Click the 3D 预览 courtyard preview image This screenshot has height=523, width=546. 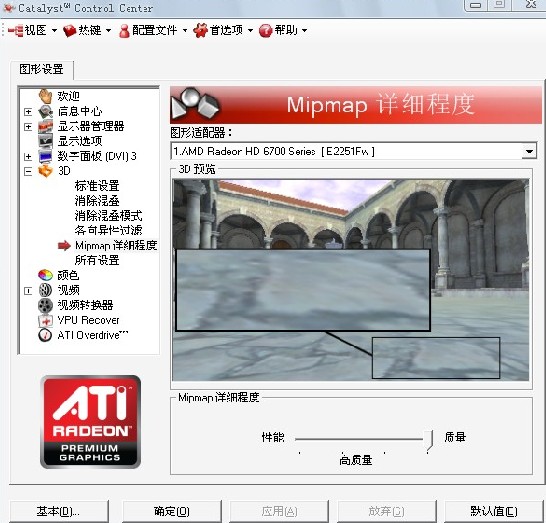(x=351, y=280)
